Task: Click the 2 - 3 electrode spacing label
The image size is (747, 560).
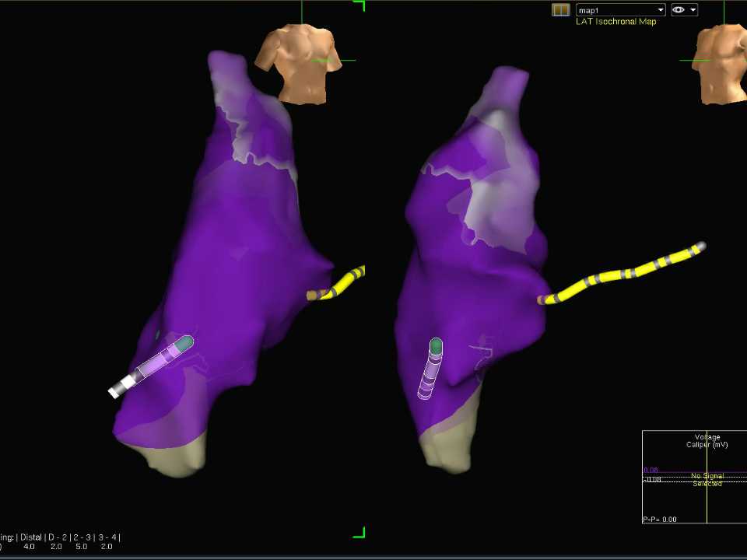Action: click(81, 537)
